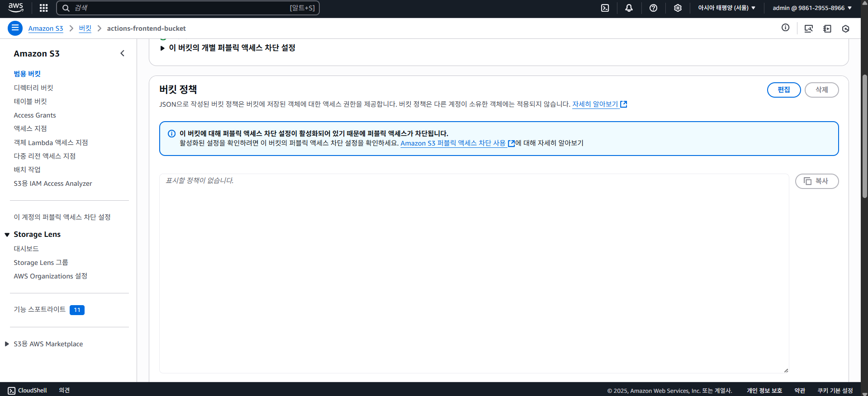
Task: Open the 자세히 알아보기 link
Action: tap(599, 104)
